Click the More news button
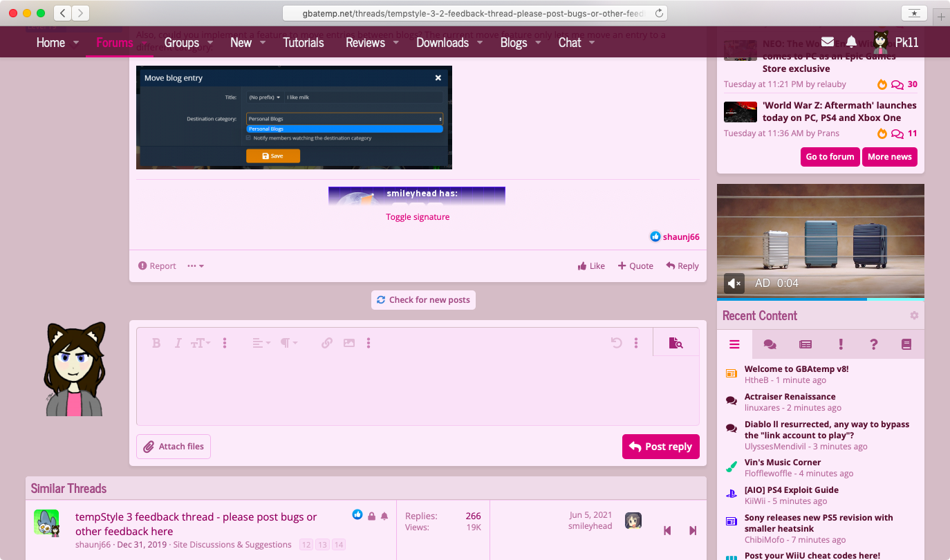Image resolution: width=950 pixels, height=560 pixels. pyautogui.click(x=890, y=157)
